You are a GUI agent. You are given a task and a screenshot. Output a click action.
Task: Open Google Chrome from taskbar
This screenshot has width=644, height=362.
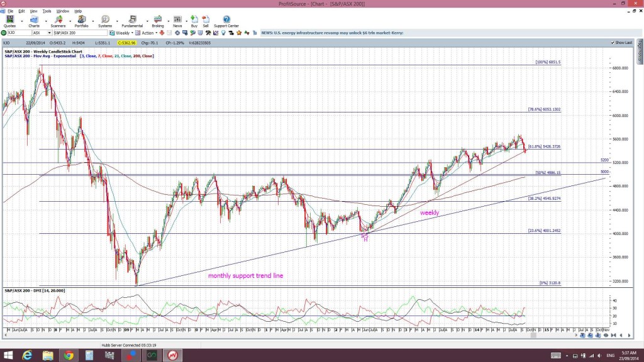[x=69, y=355]
